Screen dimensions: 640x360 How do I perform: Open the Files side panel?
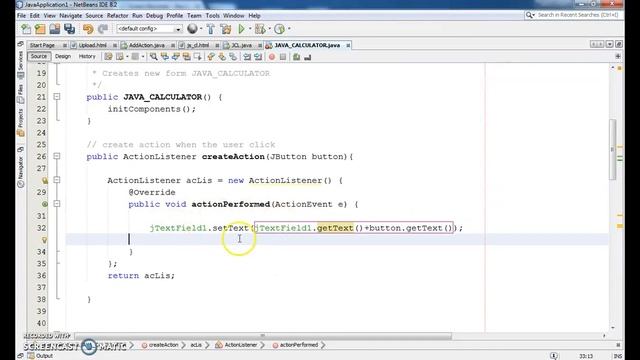(x=20, y=93)
